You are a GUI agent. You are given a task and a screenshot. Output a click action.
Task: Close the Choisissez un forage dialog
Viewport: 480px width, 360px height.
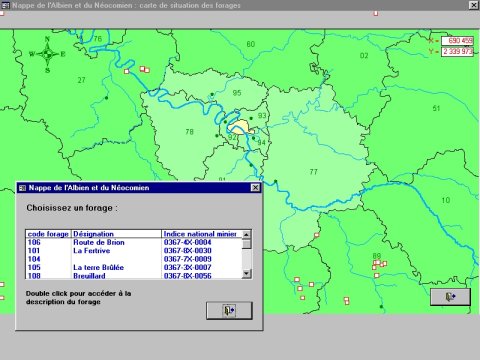point(255,188)
